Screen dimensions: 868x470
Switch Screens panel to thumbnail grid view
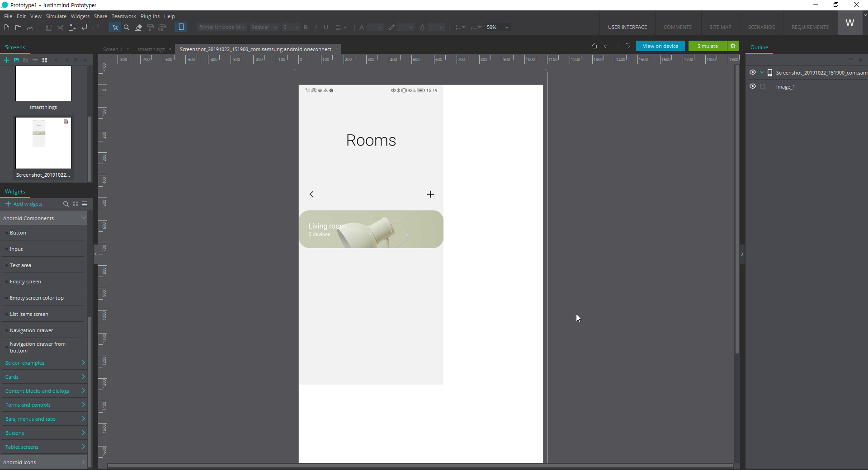45,60
